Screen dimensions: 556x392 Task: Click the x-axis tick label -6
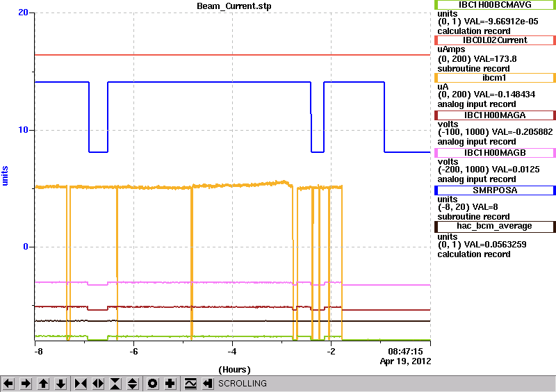pyautogui.click(x=133, y=352)
